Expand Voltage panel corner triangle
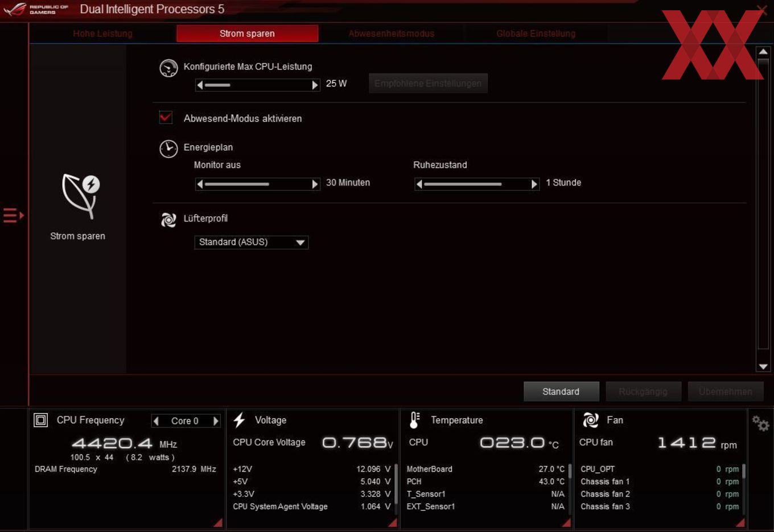This screenshot has width=774, height=532. [x=393, y=522]
